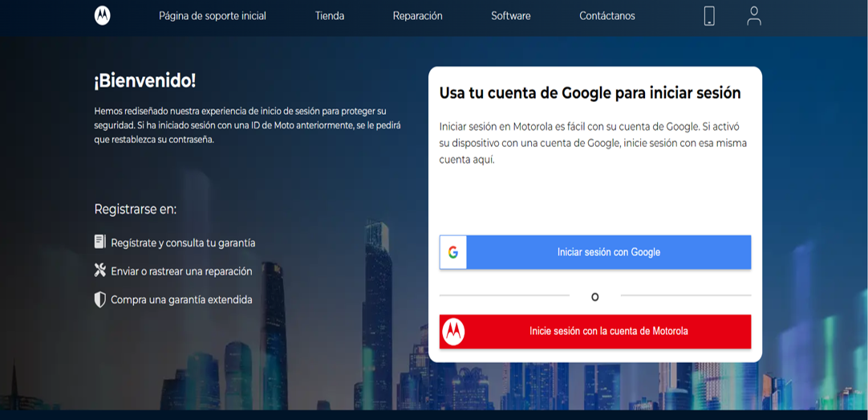Open Página de soporte inicial menu

[213, 16]
